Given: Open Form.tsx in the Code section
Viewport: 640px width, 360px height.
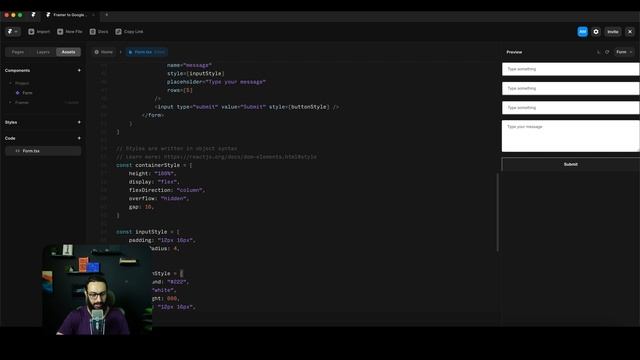Looking at the screenshot, I should [x=43, y=151].
